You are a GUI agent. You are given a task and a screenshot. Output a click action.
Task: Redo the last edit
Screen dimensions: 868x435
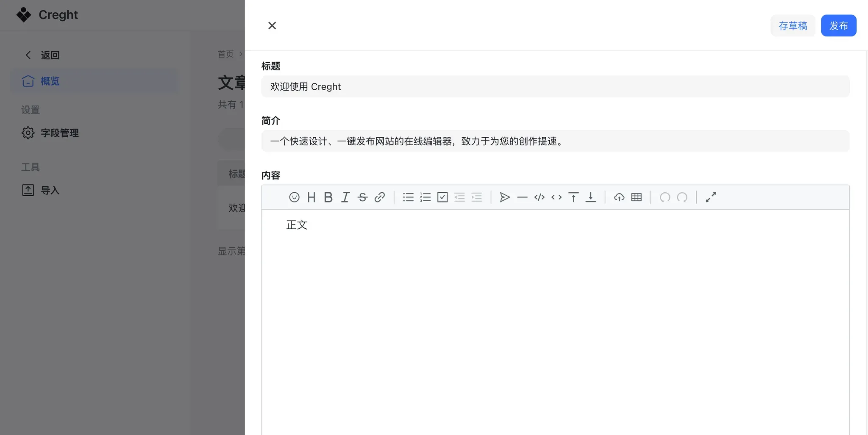click(x=682, y=197)
